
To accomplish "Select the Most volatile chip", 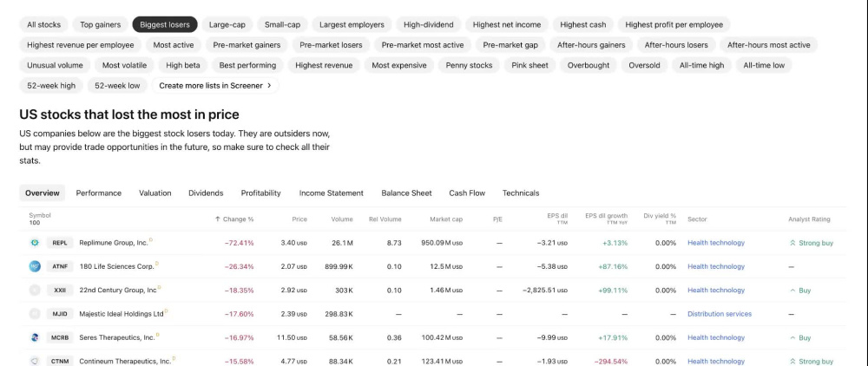I will (124, 65).
